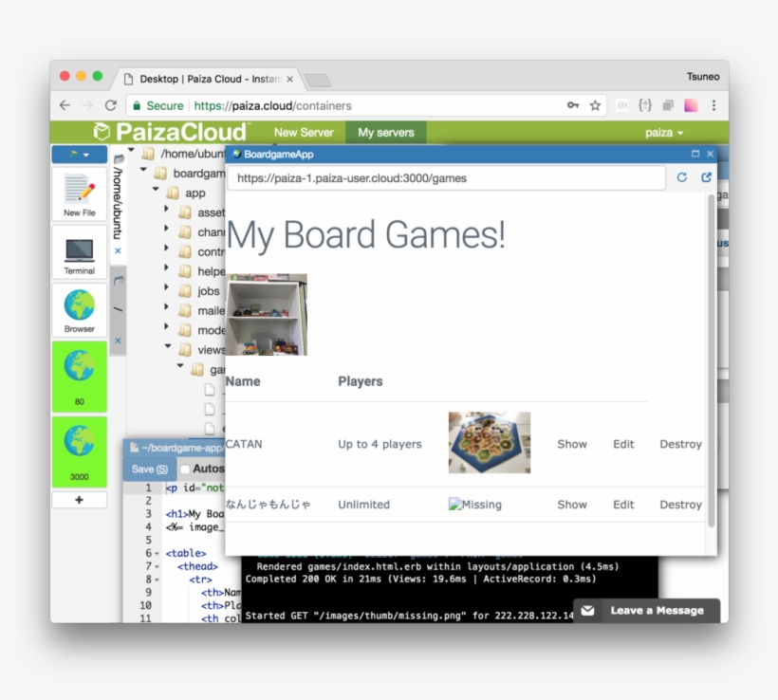Open the server running on port 80
778x700 pixels.
coord(79,377)
